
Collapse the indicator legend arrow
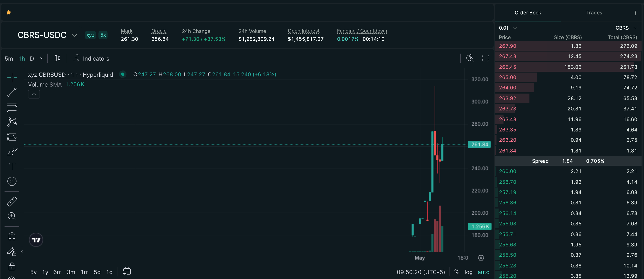click(x=34, y=94)
